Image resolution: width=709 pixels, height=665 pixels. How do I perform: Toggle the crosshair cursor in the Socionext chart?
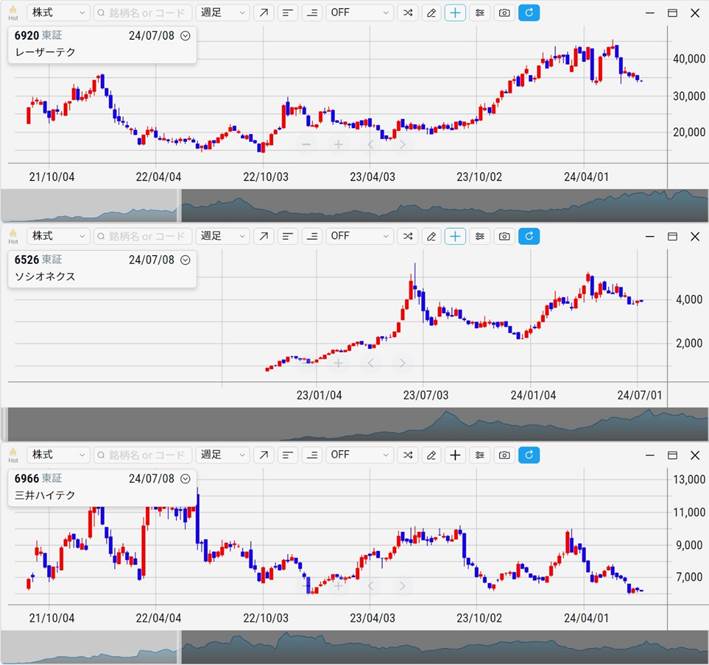pos(455,236)
